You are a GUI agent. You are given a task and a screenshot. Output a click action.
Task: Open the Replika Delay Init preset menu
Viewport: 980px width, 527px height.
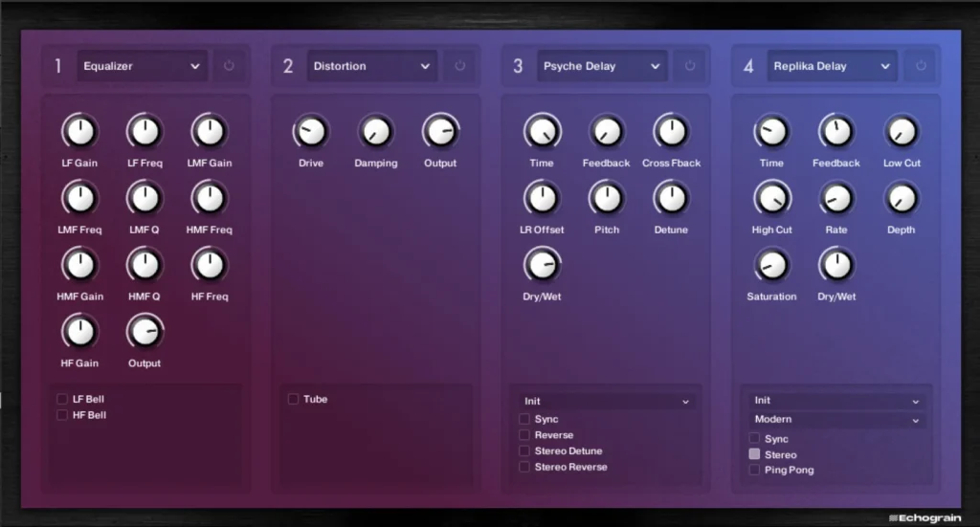coord(836,400)
